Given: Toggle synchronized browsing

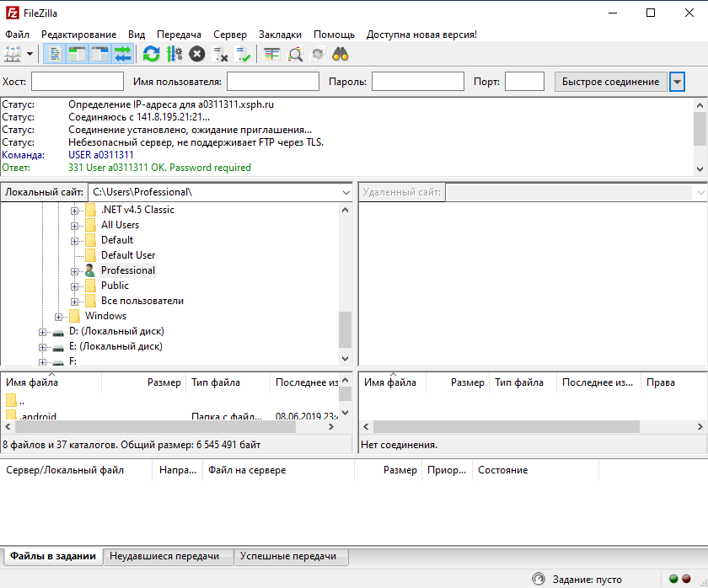Looking at the screenshot, I should (318, 55).
